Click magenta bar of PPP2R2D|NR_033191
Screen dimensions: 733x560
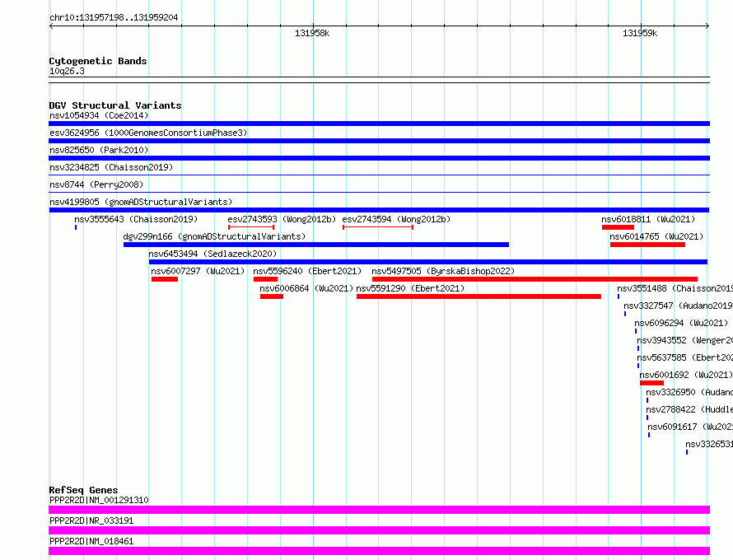pos(379,530)
